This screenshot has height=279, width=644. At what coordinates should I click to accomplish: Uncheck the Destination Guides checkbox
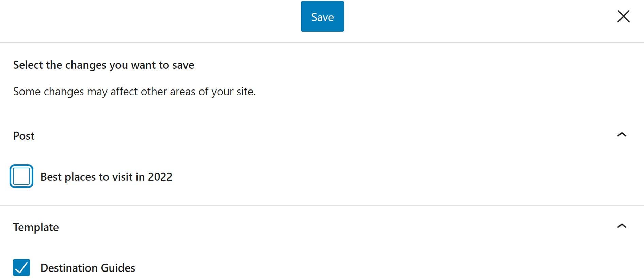tap(21, 267)
